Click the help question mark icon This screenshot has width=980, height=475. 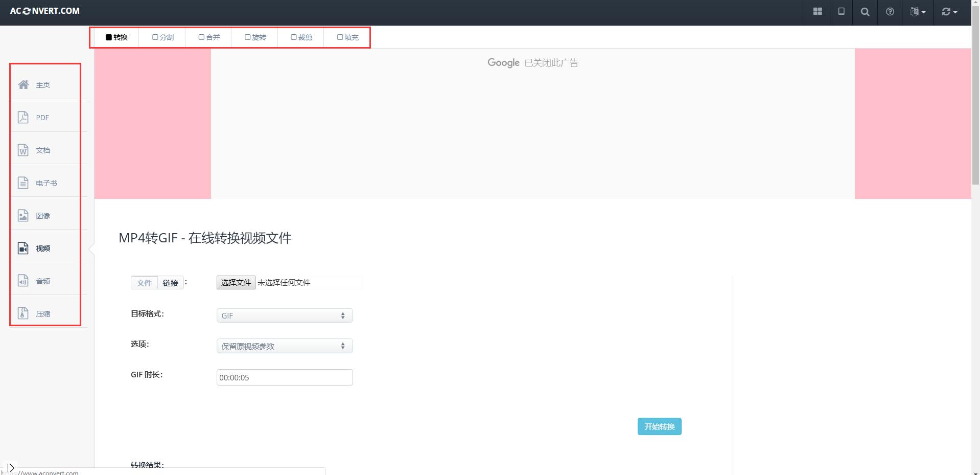pos(890,12)
